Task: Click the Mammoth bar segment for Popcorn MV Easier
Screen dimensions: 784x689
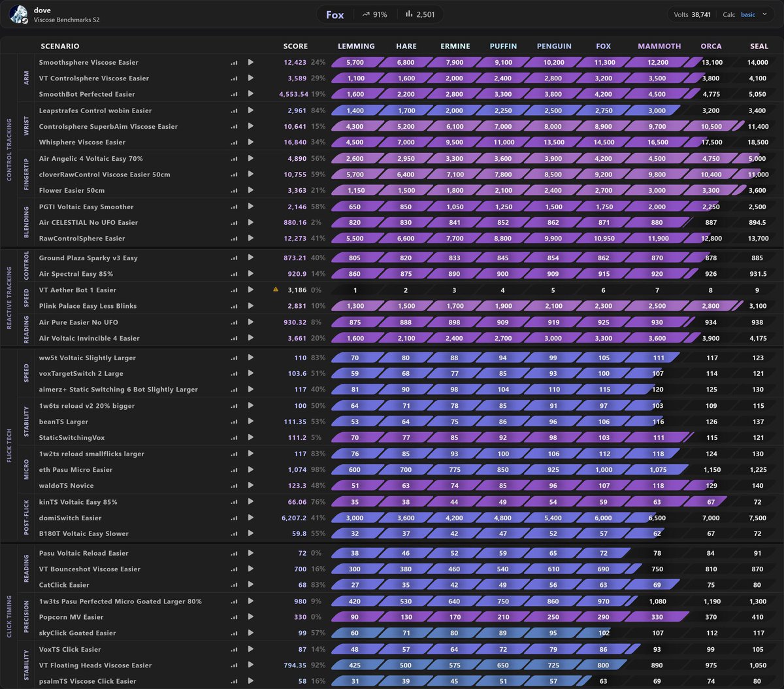Action: pyautogui.click(x=657, y=617)
